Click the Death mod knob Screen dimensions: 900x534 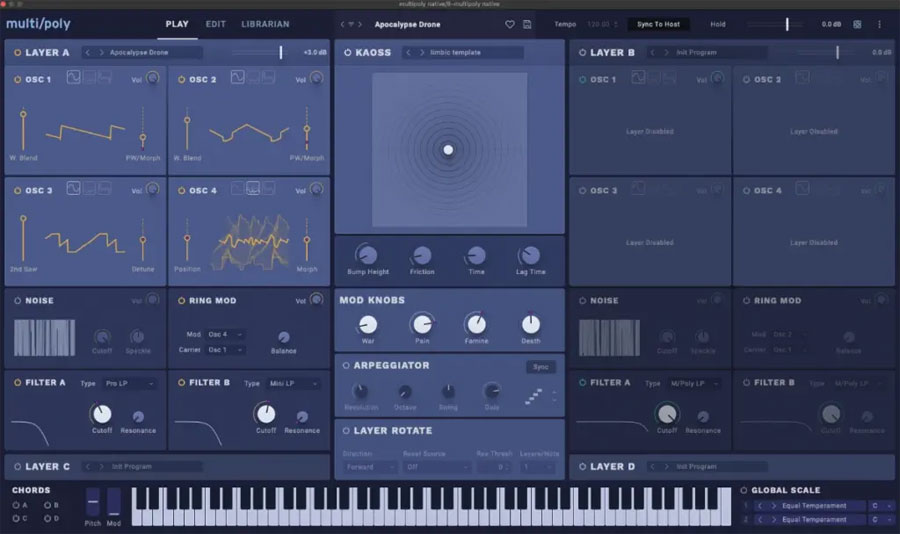pyautogui.click(x=530, y=324)
